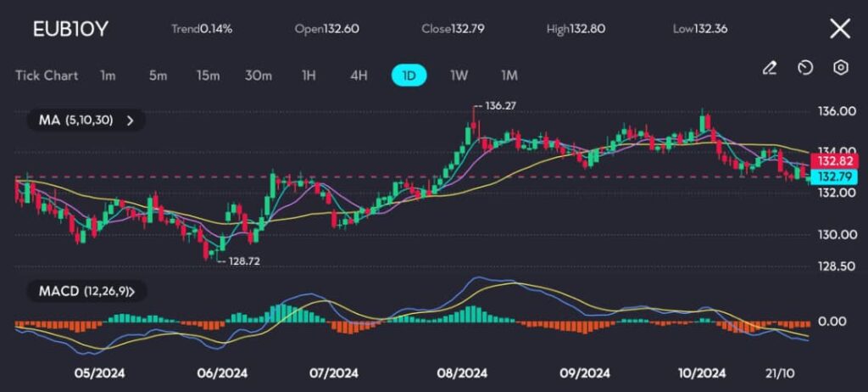This screenshot has width=868, height=392.
Task: Select the 5m timeframe
Action: click(158, 76)
